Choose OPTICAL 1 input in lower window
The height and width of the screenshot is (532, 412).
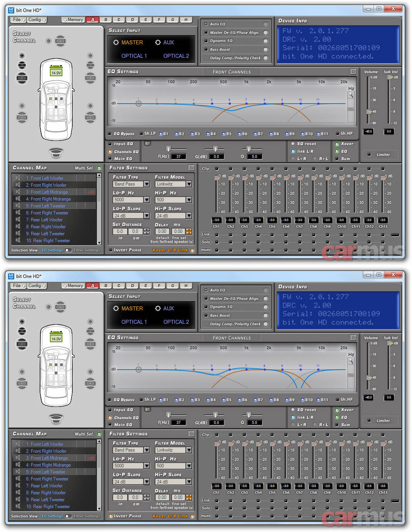pyautogui.click(x=134, y=322)
